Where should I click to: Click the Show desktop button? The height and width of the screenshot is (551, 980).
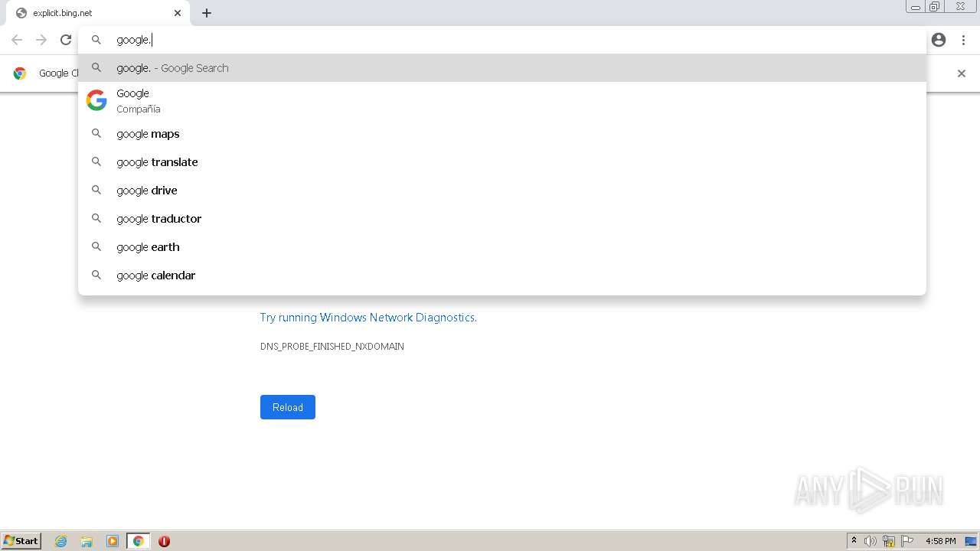(x=972, y=541)
